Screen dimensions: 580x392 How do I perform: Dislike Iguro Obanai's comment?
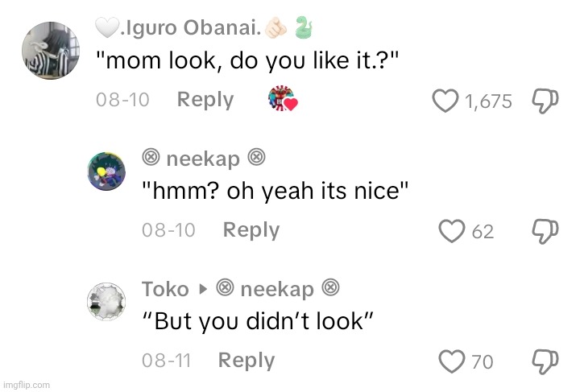[x=545, y=101]
